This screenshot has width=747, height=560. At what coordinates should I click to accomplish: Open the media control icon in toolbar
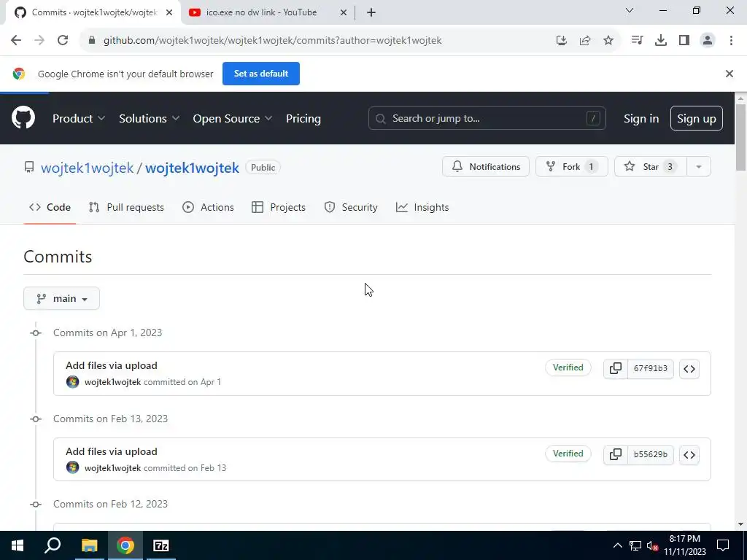(x=637, y=41)
